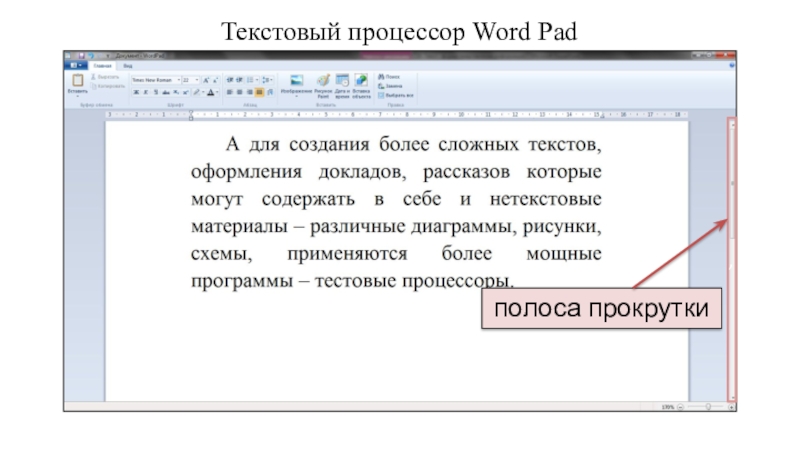
Task: Click the Вставить (Paste) clipboard icon
Action: click(x=78, y=80)
